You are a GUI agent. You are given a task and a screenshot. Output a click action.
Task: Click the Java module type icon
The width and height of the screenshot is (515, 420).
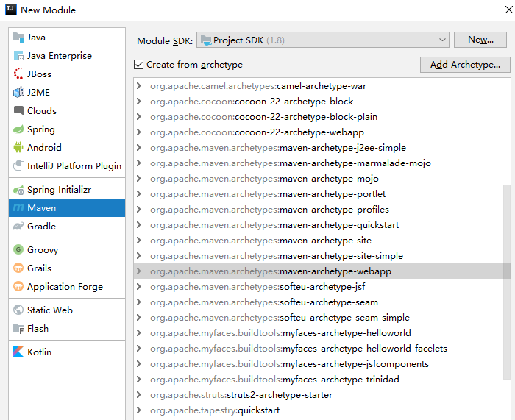click(x=19, y=38)
